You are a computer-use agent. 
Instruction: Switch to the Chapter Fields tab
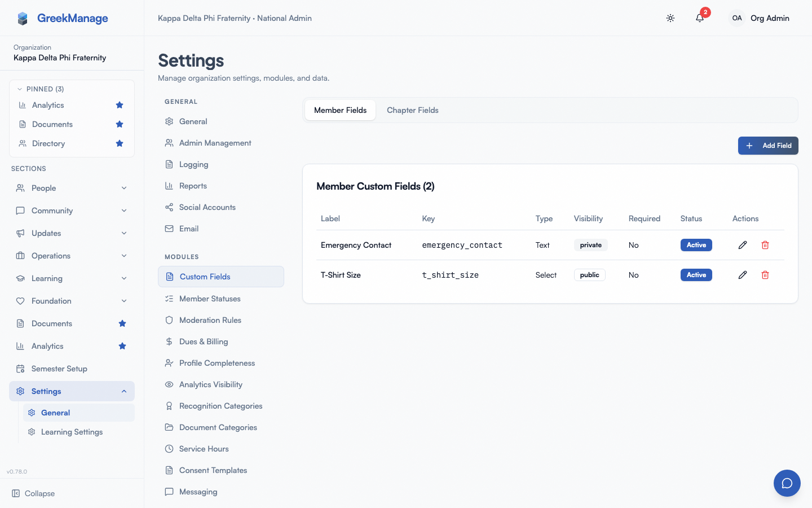pos(413,110)
